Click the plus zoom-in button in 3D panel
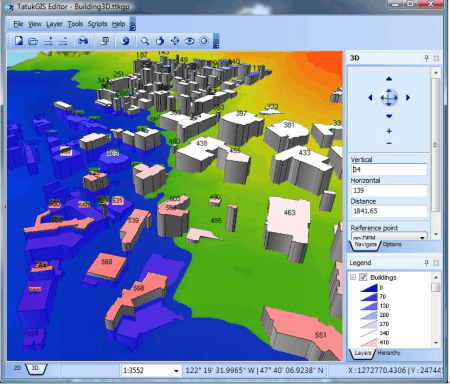The image size is (450, 384). coord(389,131)
